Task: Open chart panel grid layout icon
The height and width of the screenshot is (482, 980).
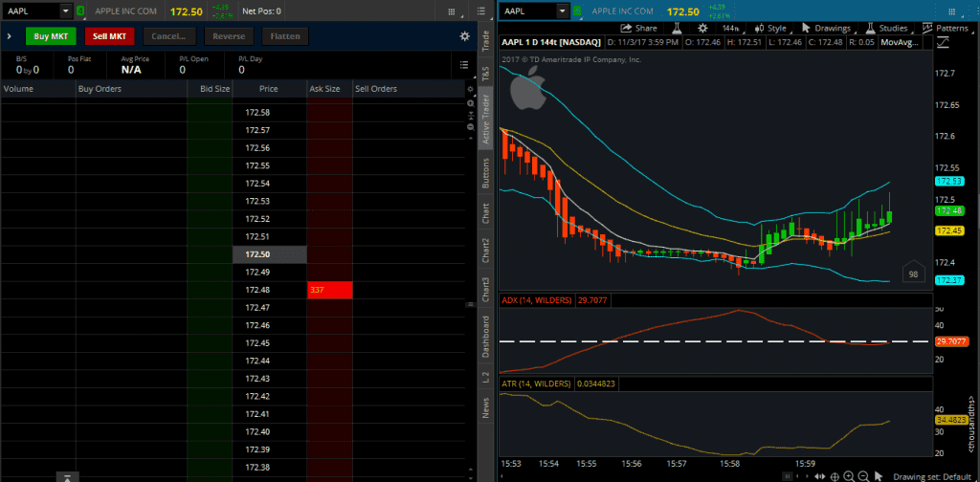Action: (952, 11)
